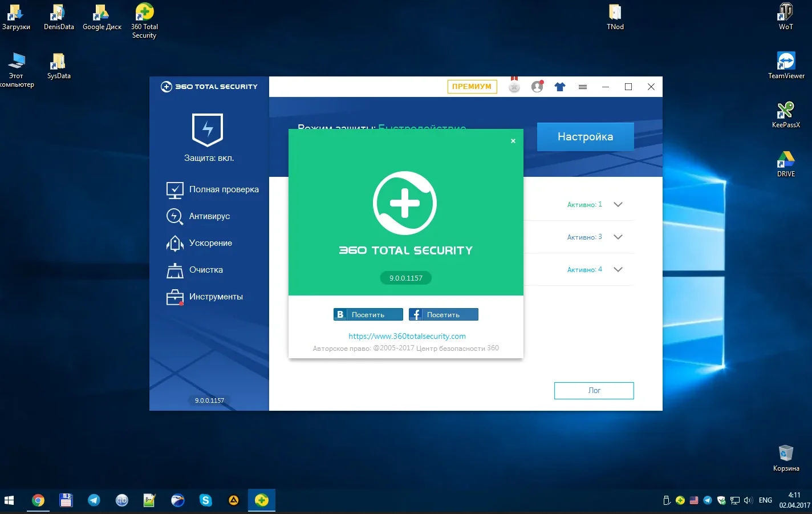
Task: Select the DenisData desktop shortcut
Action: coord(59,17)
